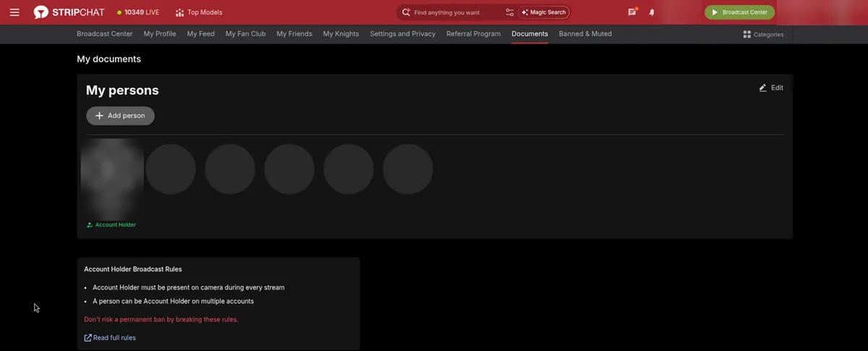
Task: Open the green Broadcast Center button
Action: [739, 12]
